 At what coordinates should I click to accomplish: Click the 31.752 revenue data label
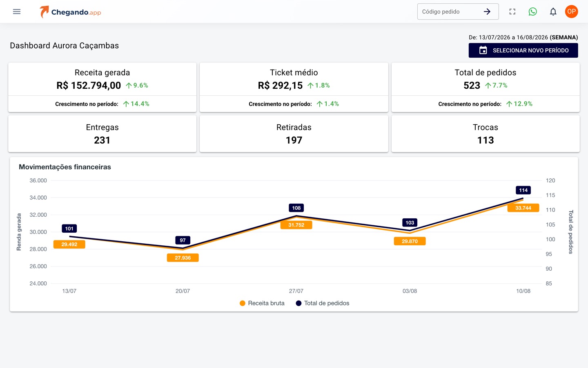(296, 225)
